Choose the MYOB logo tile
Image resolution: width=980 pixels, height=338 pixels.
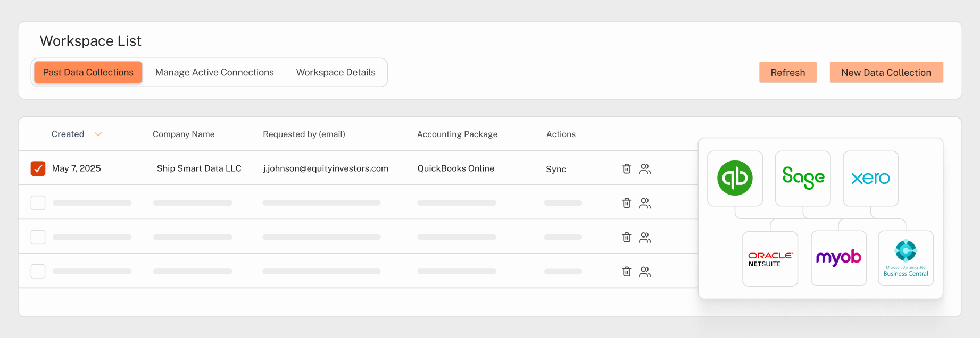click(838, 258)
